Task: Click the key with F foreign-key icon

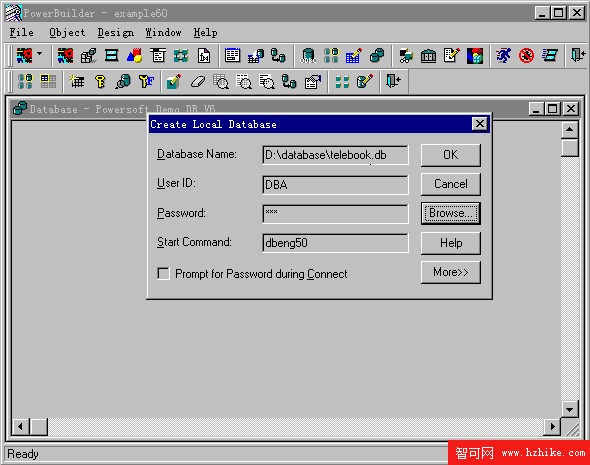Action: pyautogui.click(x=146, y=81)
